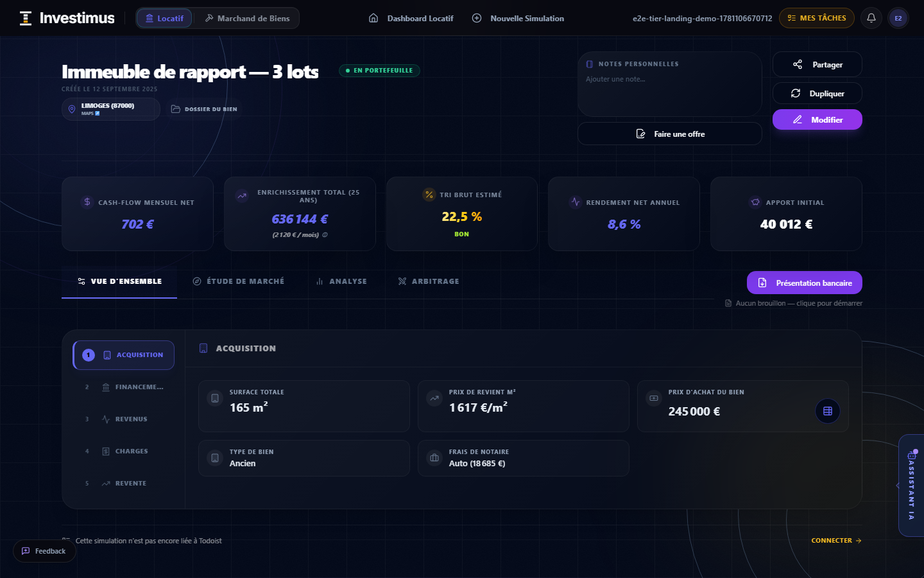
Task: Click the BON rating under TRI
Action: 462,234
